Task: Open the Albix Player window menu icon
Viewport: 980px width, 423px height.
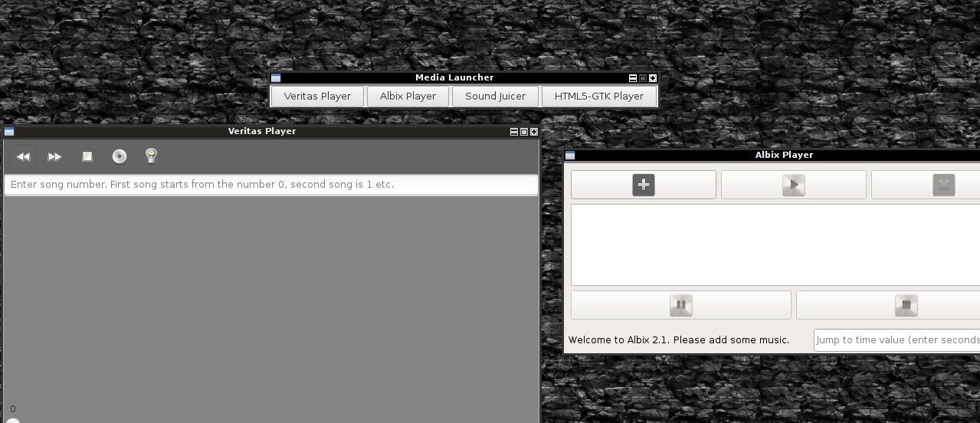Action: pyautogui.click(x=570, y=156)
